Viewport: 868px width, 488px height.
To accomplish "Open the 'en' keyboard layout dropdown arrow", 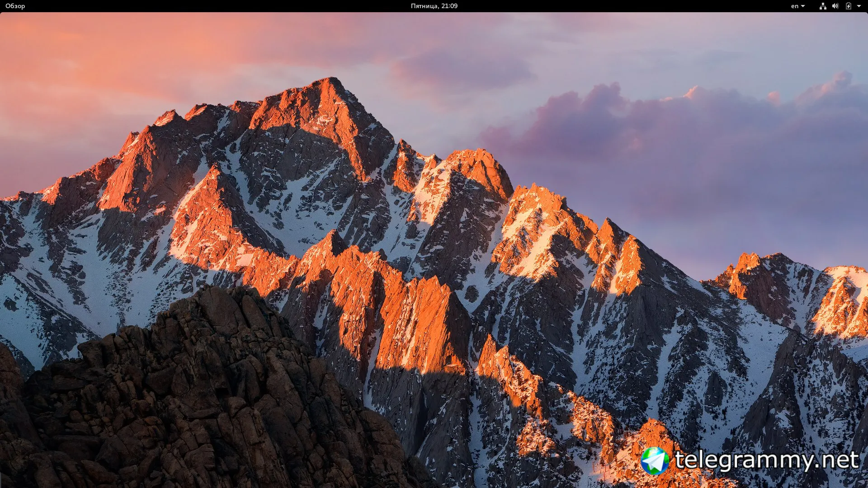I will click(803, 6).
